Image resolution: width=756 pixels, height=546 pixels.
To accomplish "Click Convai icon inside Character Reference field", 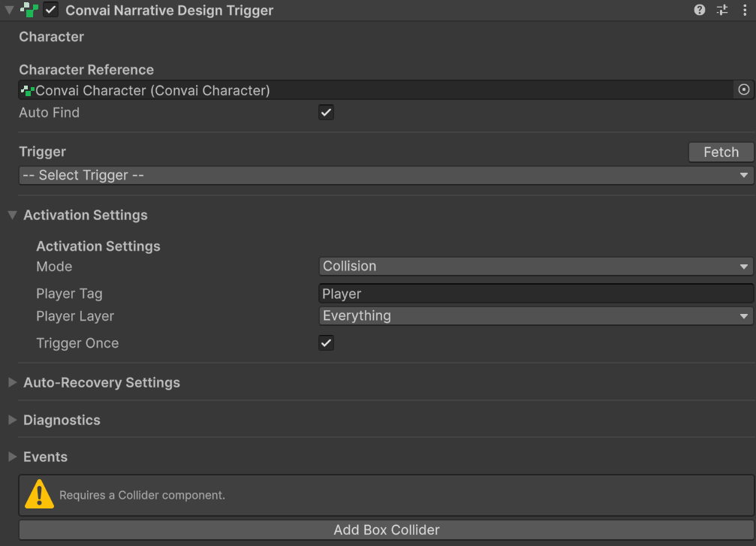I will (28, 90).
